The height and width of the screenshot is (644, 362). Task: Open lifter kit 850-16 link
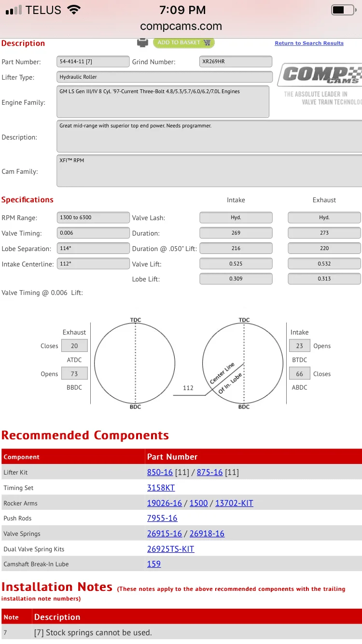tap(160, 472)
